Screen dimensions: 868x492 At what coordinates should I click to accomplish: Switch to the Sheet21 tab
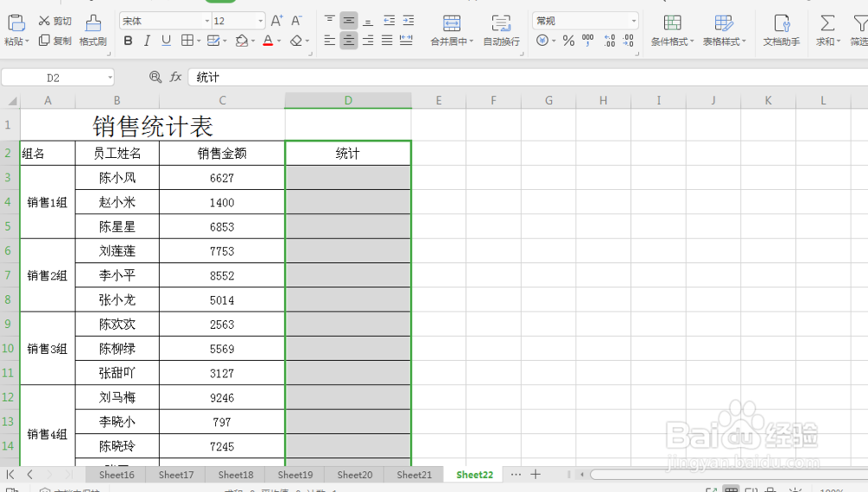click(x=414, y=475)
